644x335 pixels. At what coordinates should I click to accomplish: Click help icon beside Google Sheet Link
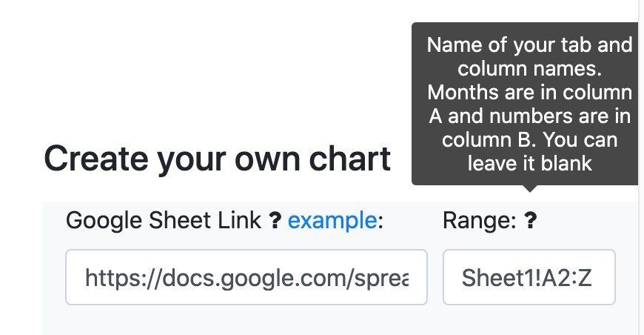tap(275, 220)
